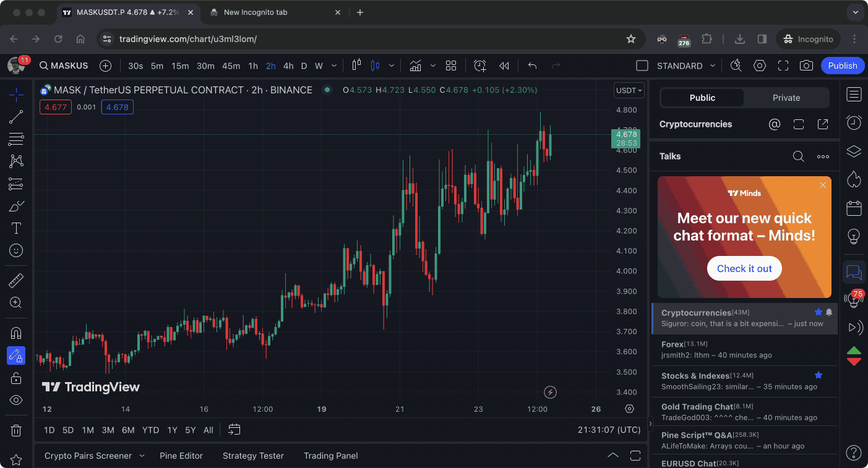
Task: Undo the last chart action
Action: 532,66
